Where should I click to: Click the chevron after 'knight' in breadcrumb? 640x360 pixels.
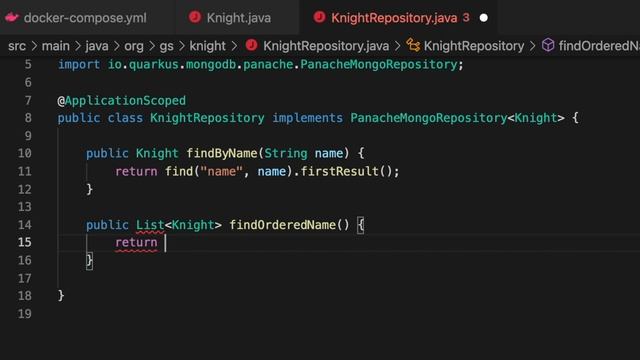(234, 46)
